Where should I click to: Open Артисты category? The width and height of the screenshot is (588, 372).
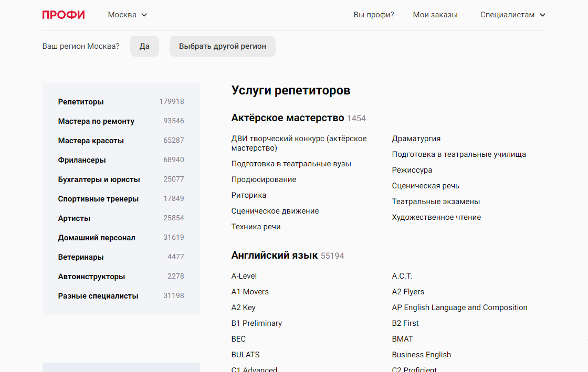point(74,218)
